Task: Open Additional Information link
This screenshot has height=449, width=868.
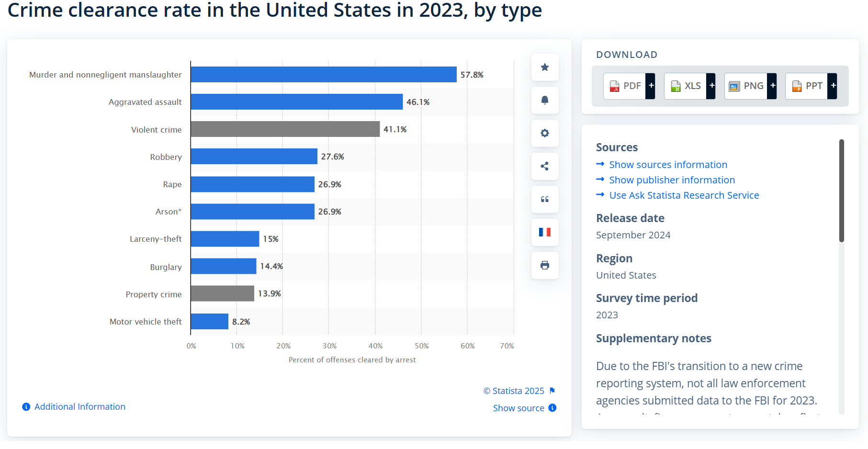Action: pyautogui.click(x=79, y=406)
